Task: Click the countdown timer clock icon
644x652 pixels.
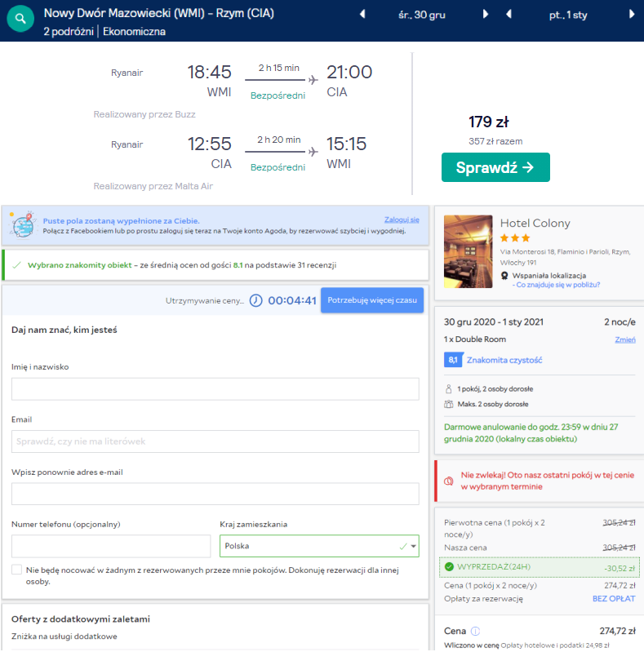Action: (x=256, y=300)
